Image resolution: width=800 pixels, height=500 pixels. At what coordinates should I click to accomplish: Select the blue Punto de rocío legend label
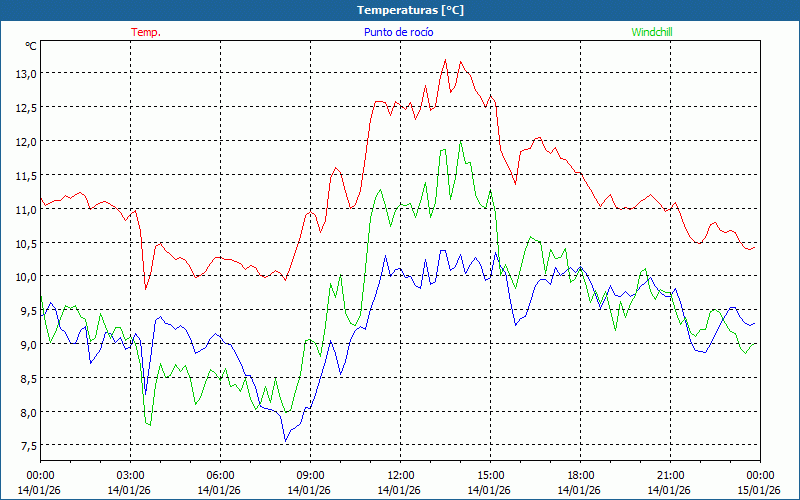[399, 32]
